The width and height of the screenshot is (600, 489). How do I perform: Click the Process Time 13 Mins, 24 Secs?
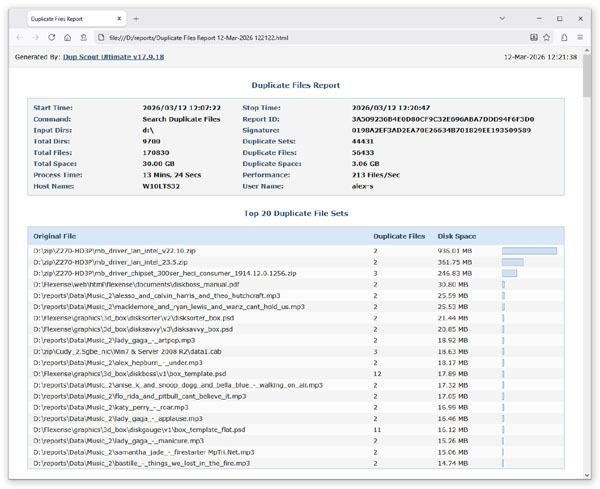pyautogui.click(x=172, y=175)
